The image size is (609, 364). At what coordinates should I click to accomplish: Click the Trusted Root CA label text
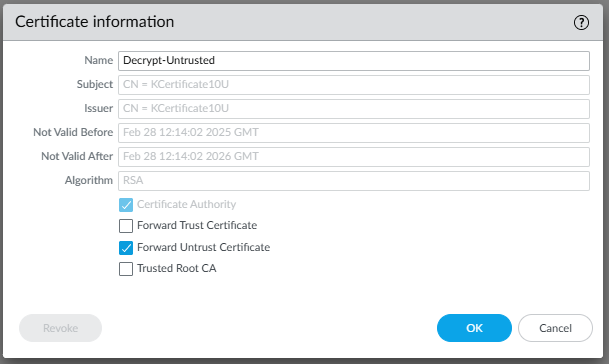[x=177, y=268]
